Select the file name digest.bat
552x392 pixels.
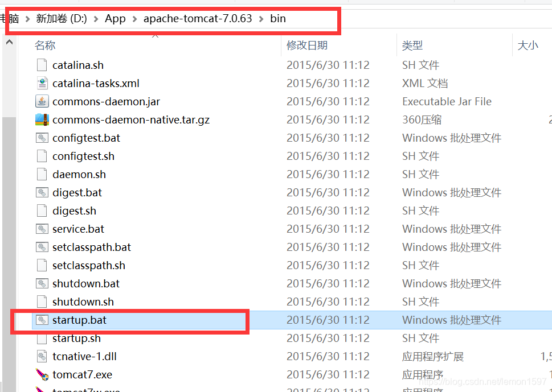[77, 193]
